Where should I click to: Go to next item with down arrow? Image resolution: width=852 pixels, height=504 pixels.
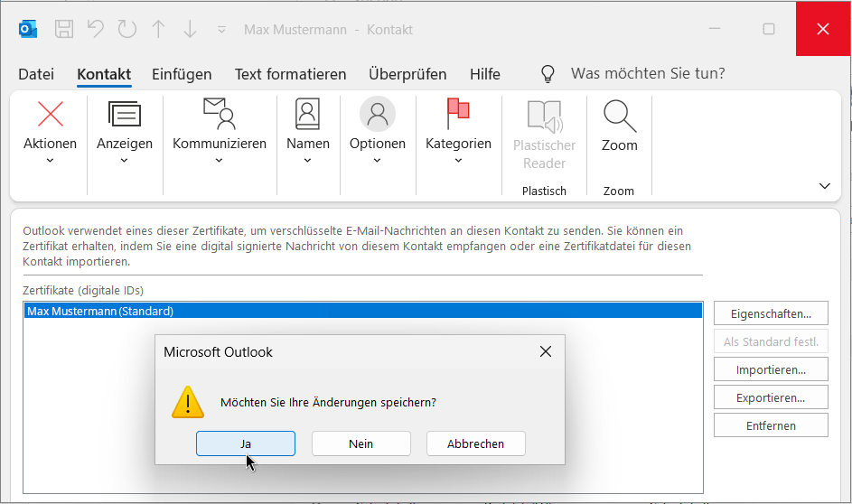point(190,29)
